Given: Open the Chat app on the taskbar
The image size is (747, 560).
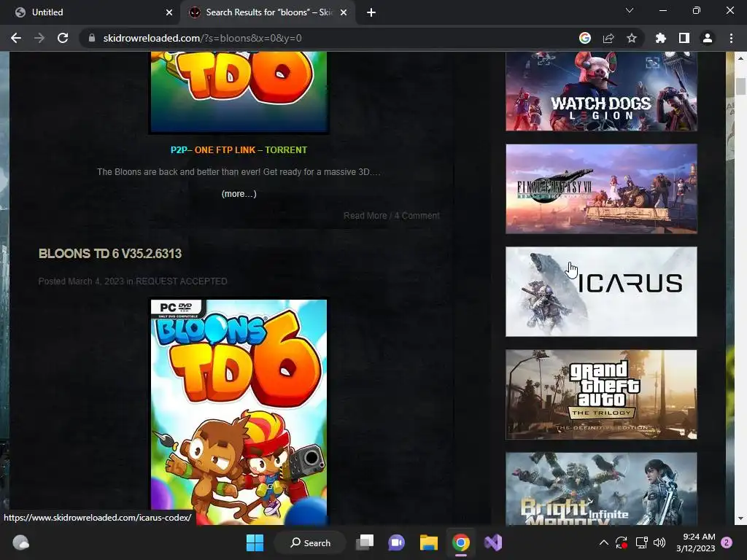Looking at the screenshot, I should click(x=396, y=542).
